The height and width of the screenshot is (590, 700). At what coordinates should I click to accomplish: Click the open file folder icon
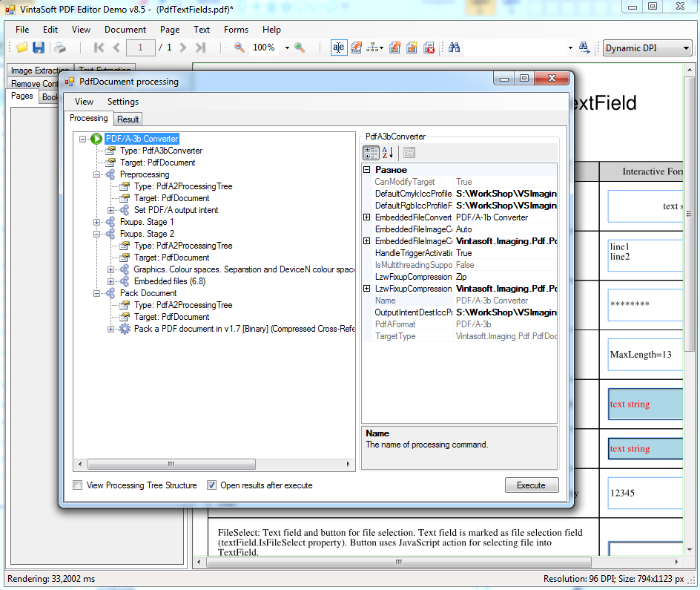(x=22, y=47)
